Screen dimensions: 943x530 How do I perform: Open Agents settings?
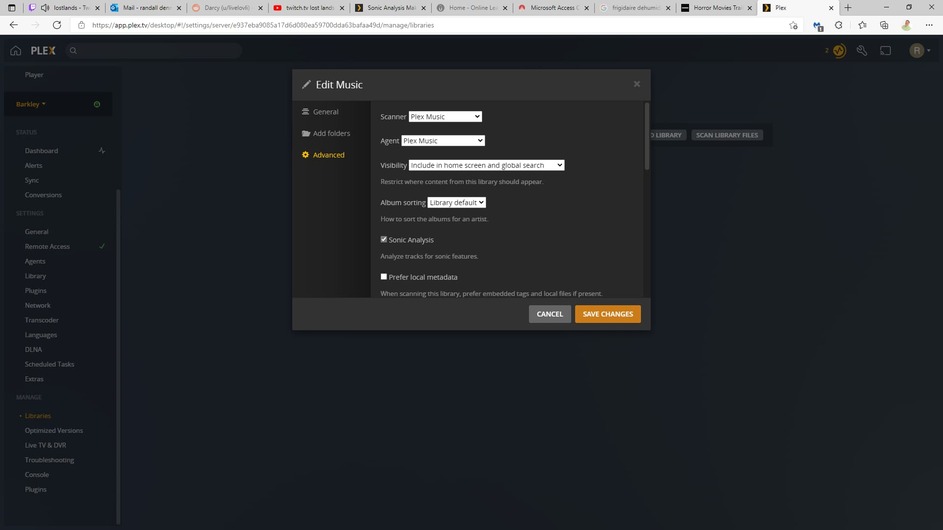(x=35, y=261)
